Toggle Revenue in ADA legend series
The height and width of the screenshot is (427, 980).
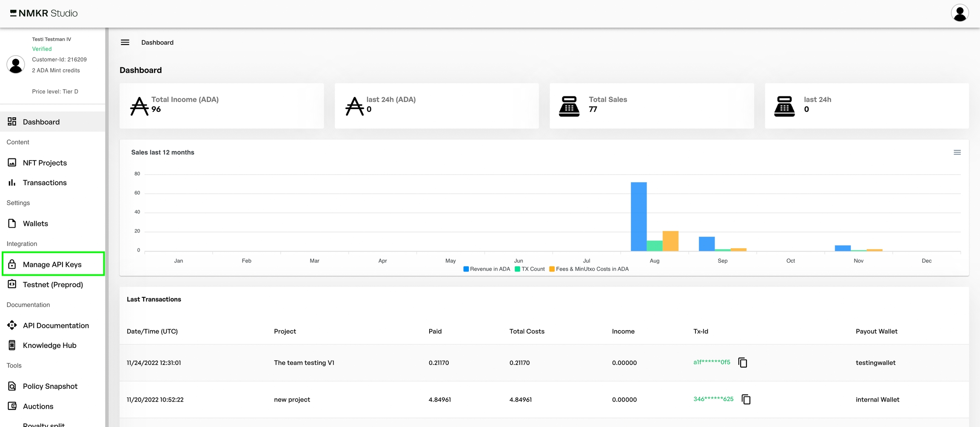click(x=487, y=269)
